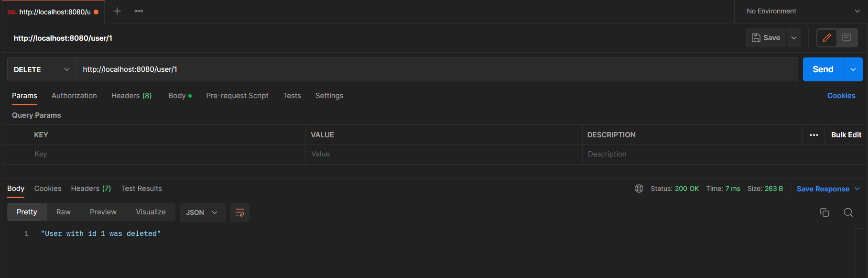868x278 pixels.
Task: Open the request Headers (8) tab
Action: [131, 96]
